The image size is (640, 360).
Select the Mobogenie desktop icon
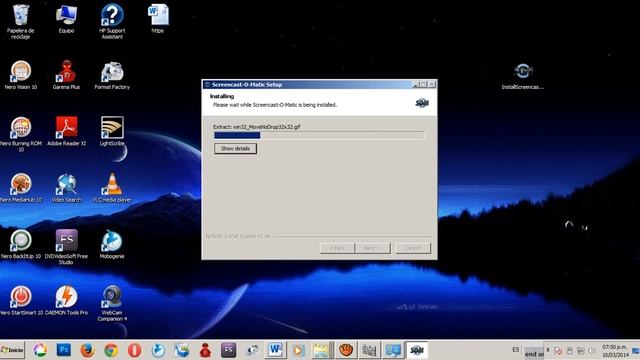click(112, 244)
